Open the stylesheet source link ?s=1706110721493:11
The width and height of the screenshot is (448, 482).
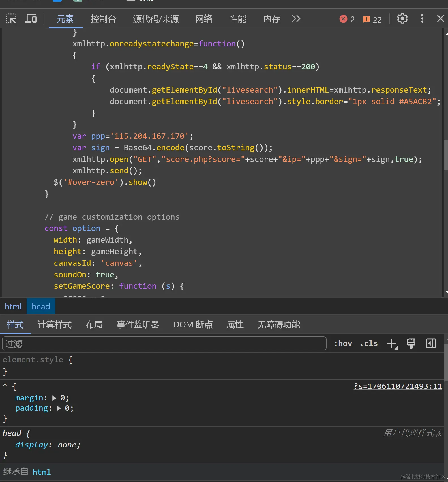[398, 386]
